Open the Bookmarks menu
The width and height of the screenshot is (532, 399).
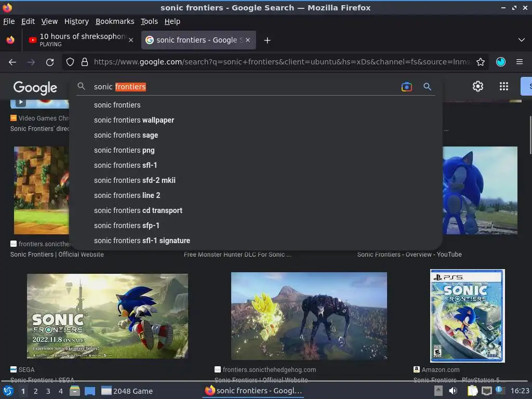pyautogui.click(x=115, y=21)
